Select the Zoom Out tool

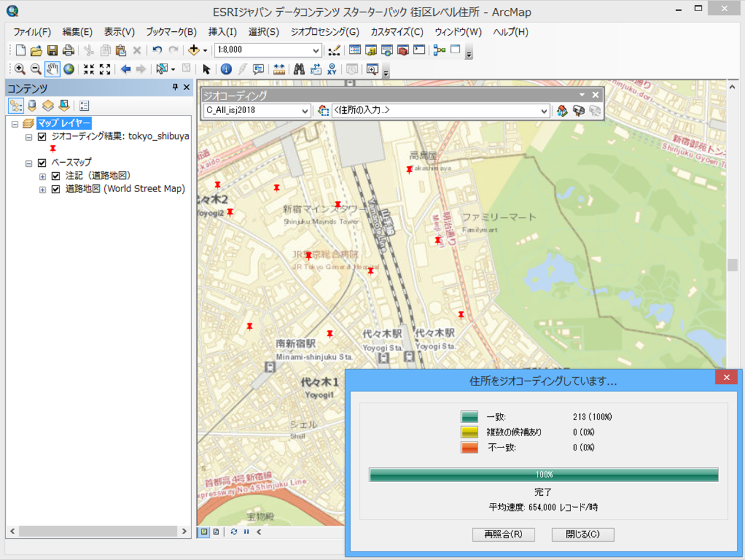click(36, 69)
